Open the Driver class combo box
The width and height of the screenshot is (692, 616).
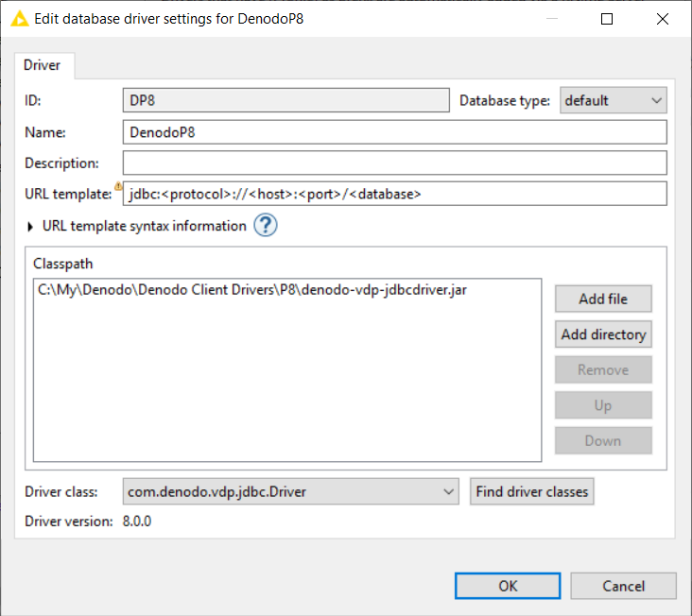(x=290, y=491)
